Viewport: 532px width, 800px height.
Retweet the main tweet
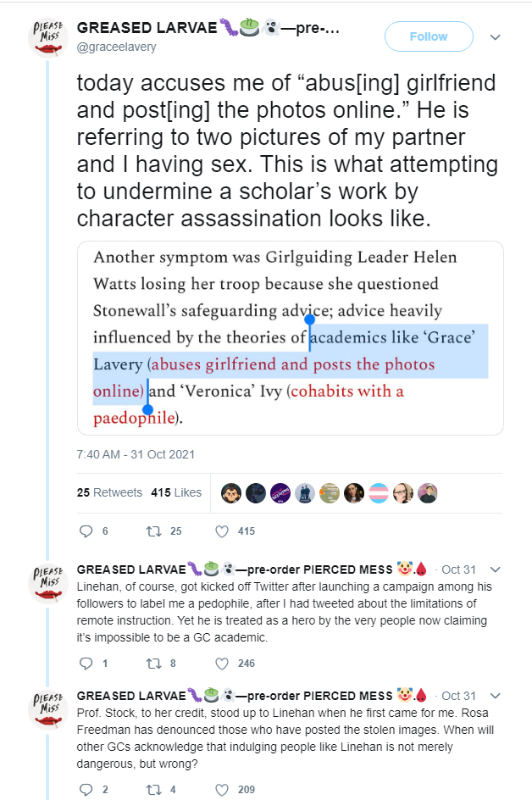[x=153, y=531]
